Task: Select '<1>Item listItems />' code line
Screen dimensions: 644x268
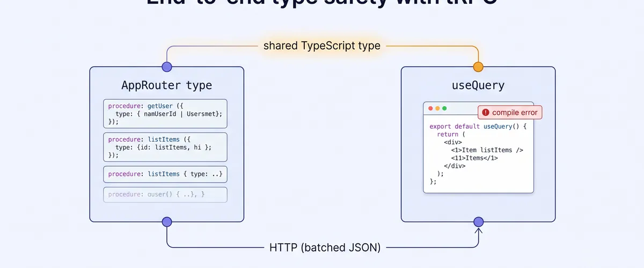Action: [x=487, y=150]
